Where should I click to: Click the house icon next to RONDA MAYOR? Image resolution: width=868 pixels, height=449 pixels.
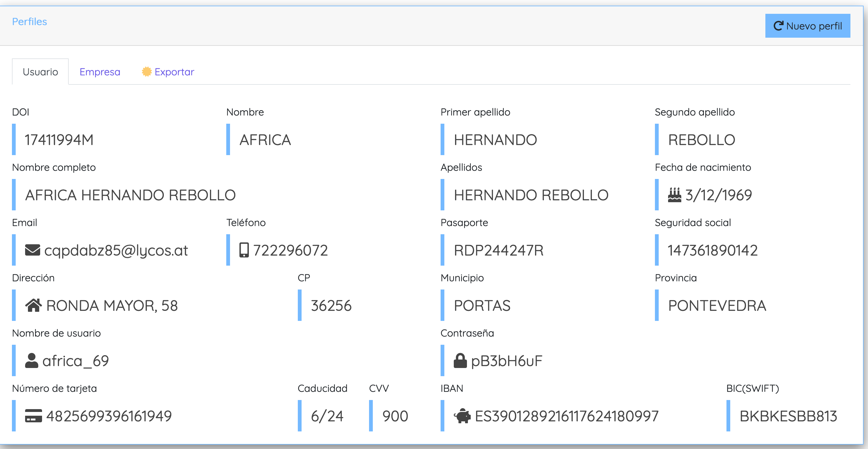33,306
